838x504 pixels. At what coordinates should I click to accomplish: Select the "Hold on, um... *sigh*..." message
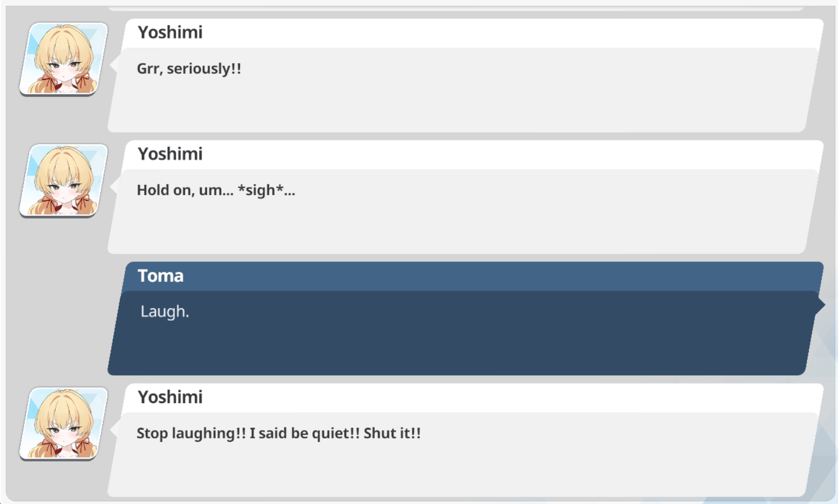click(x=216, y=190)
